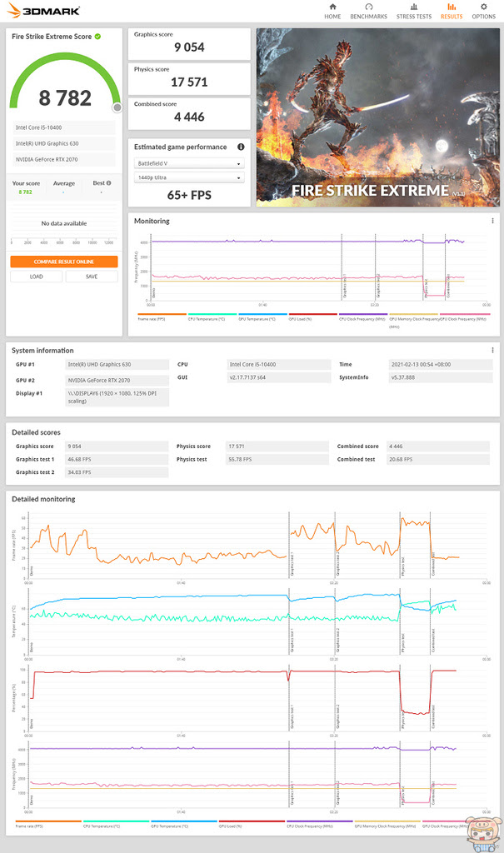Click Combined test value 20.68 FPS
Viewport: 504px width, 853px height.
point(437,459)
